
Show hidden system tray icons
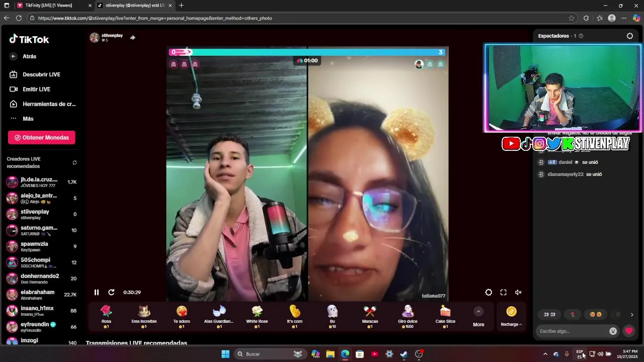coord(545,354)
